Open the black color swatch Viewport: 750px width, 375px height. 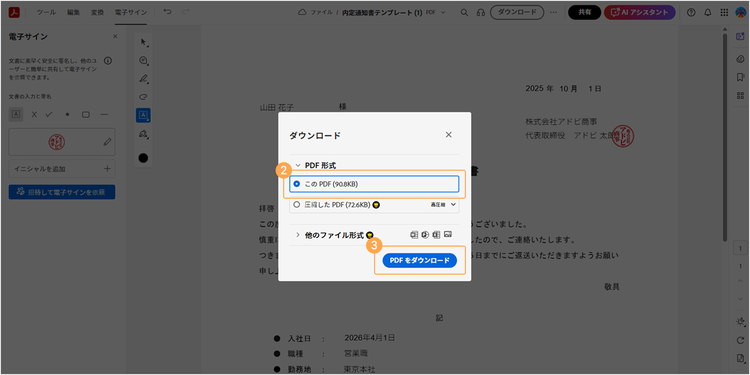[x=143, y=158]
